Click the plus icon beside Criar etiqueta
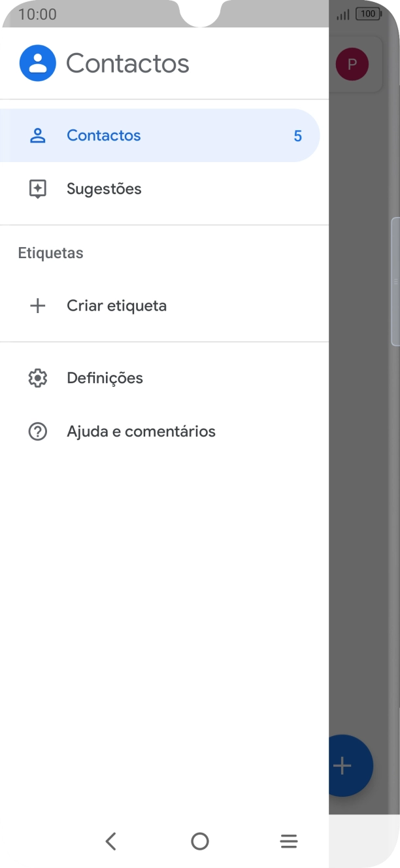Image resolution: width=400 pixels, height=868 pixels. [38, 305]
